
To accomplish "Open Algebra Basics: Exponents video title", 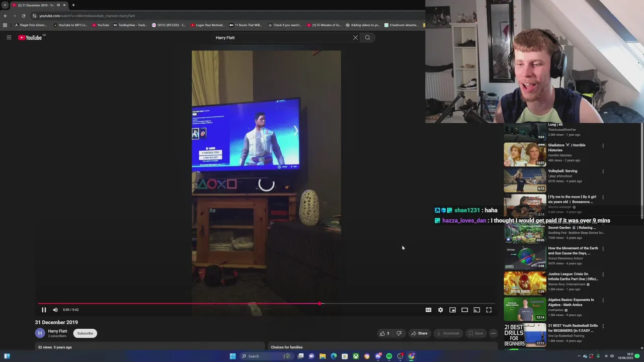I will (571, 302).
